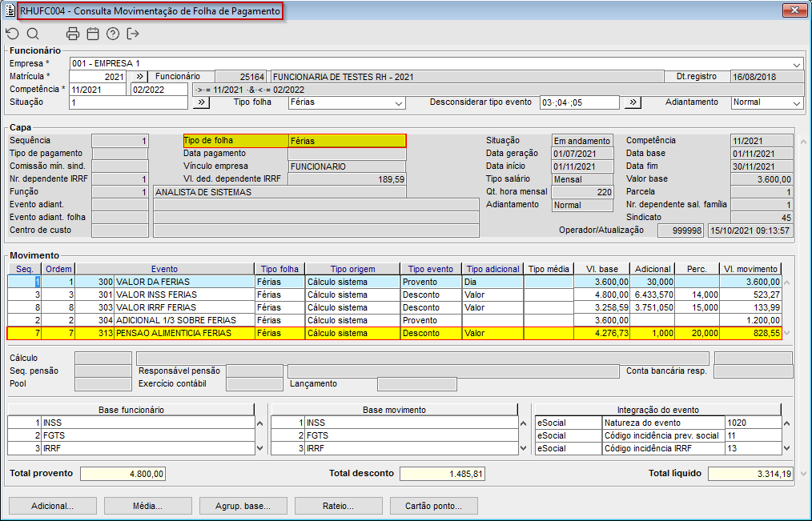Click the undo/refresh arrow icon in toolbar

(12, 34)
